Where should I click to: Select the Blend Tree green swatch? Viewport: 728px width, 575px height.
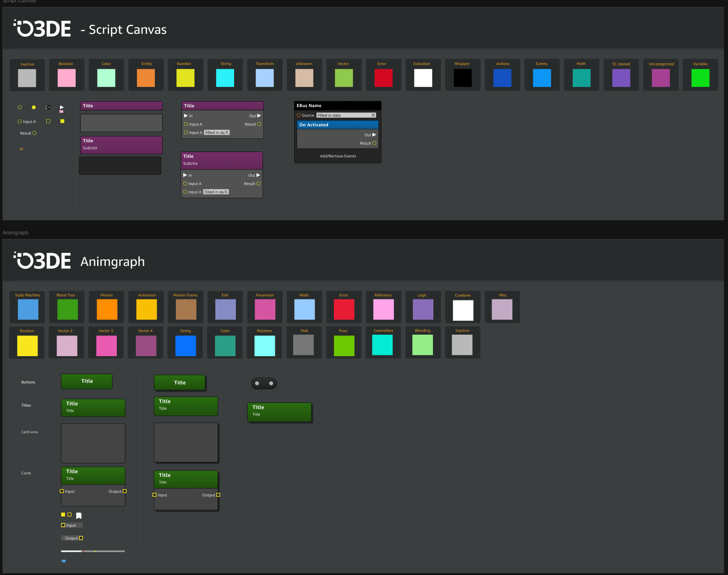click(67, 309)
